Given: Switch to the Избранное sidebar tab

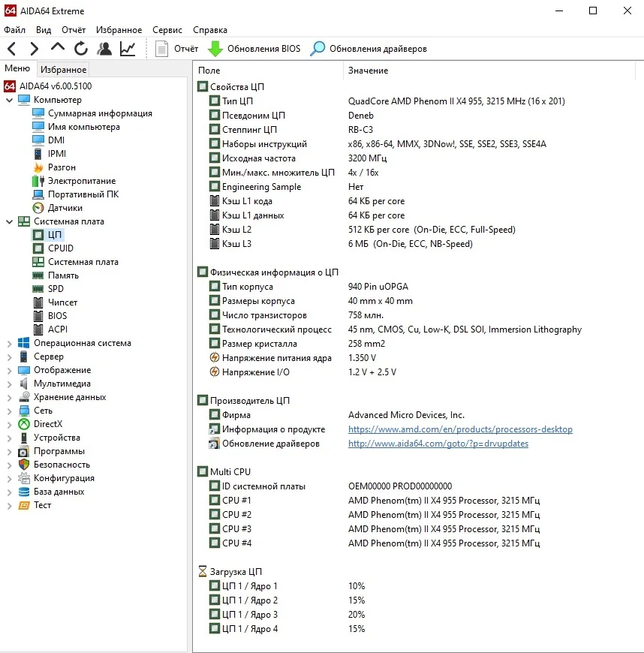Looking at the screenshot, I should pyautogui.click(x=63, y=70).
